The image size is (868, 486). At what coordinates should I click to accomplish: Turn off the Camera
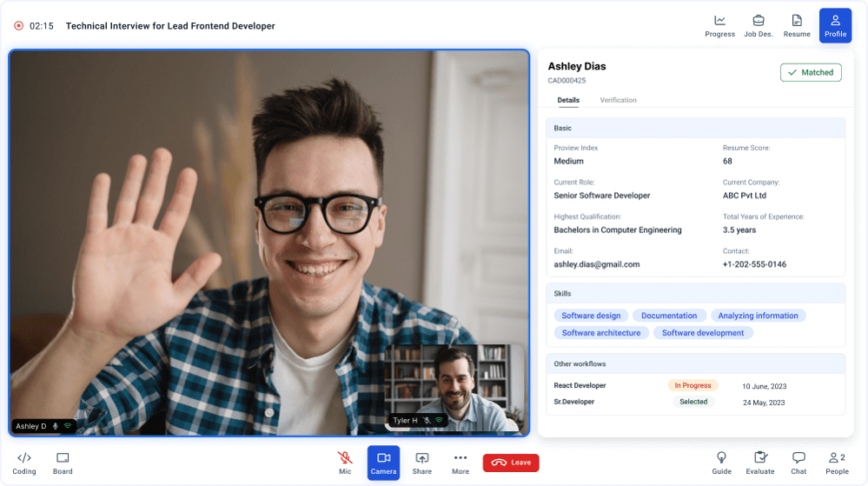point(383,463)
